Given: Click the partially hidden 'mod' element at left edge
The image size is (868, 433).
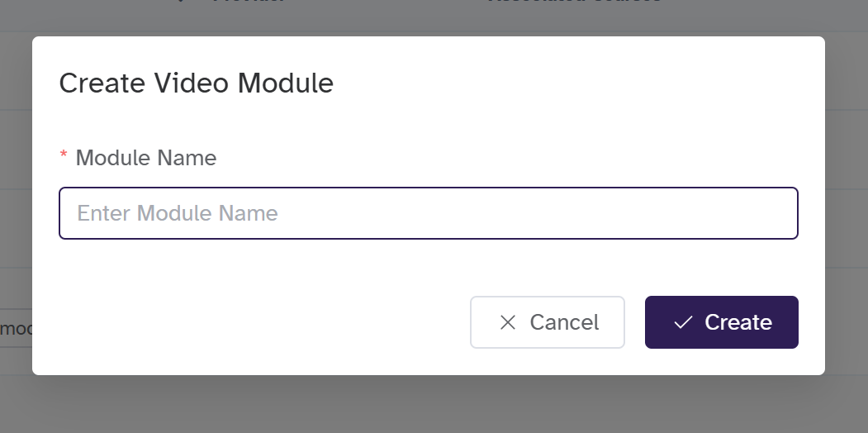Looking at the screenshot, I should pyautogui.click(x=15, y=329).
